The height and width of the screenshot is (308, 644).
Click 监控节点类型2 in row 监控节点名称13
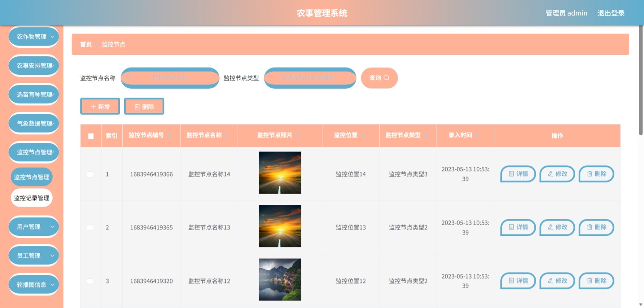click(408, 227)
